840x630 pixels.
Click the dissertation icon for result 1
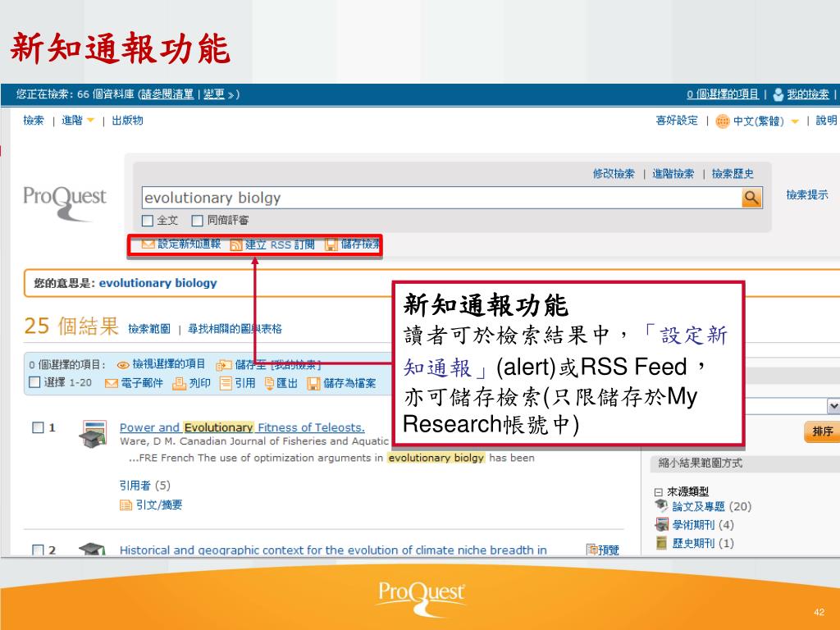[93, 434]
